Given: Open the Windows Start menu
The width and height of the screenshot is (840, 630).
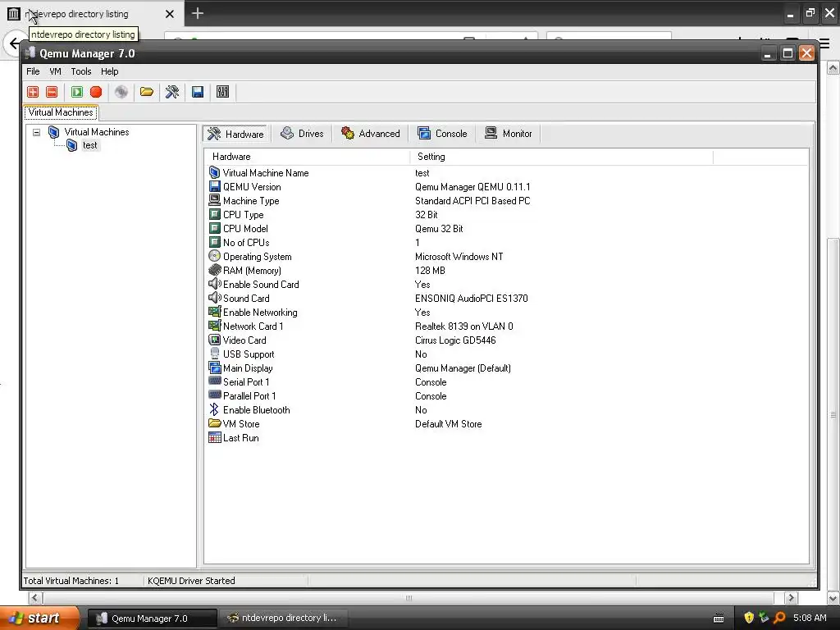Looking at the screenshot, I should pyautogui.click(x=39, y=619).
